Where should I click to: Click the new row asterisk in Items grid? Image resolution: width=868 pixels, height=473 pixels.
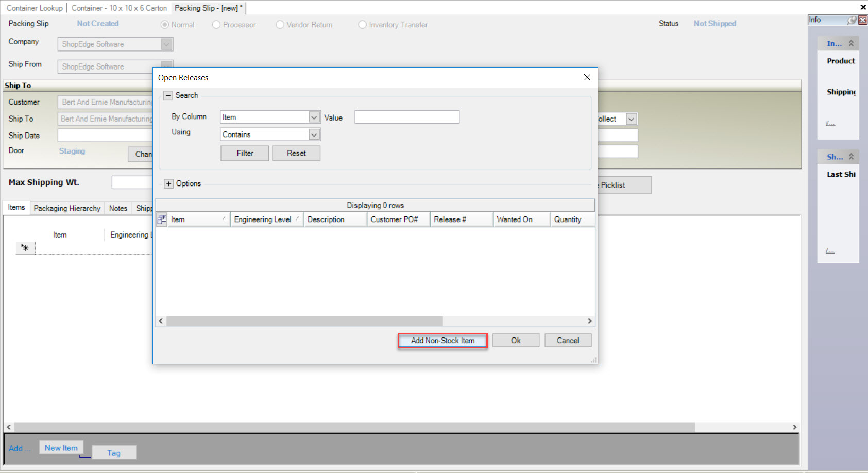[25, 248]
